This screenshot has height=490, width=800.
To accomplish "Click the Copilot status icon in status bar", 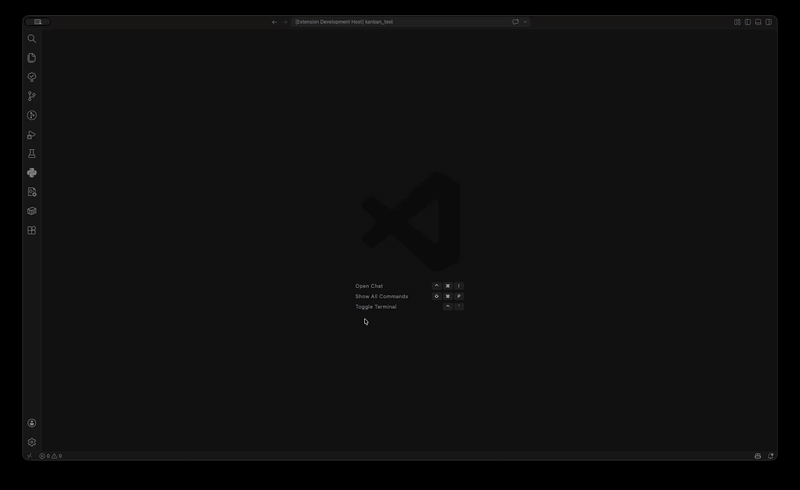I will click(x=758, y=456).
